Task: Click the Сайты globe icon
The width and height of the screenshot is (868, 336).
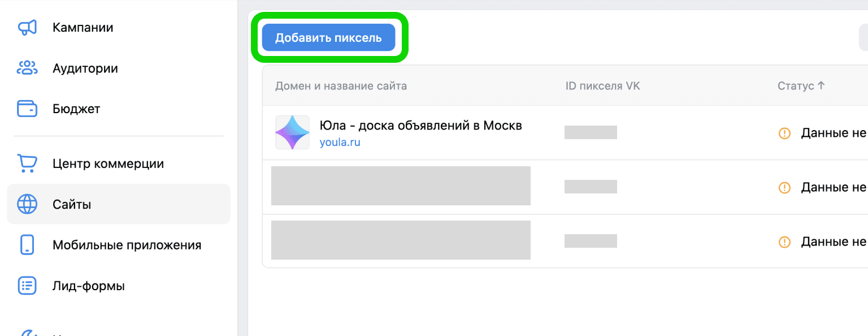Action: coord(27,204)
